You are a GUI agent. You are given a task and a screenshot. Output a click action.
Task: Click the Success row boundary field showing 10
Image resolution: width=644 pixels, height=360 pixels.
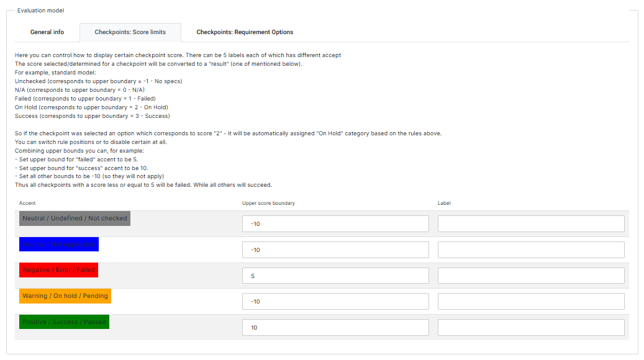335,328
